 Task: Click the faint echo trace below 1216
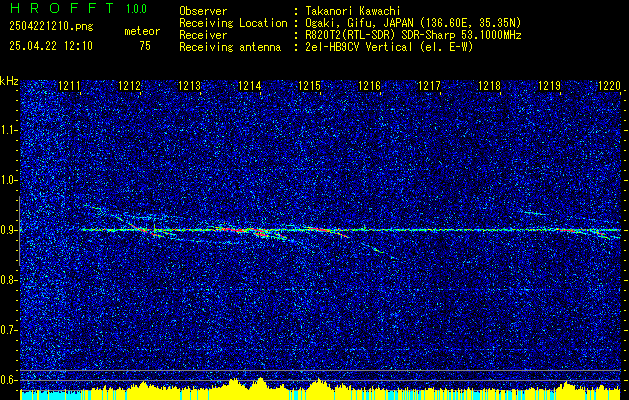tap(377, 251)
